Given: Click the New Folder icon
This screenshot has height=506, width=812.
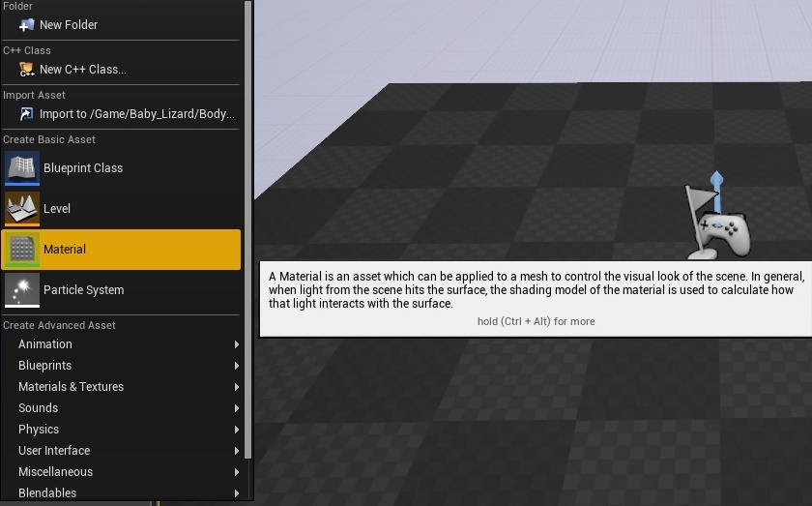Looking at the screenshot, I should point(26,25).
